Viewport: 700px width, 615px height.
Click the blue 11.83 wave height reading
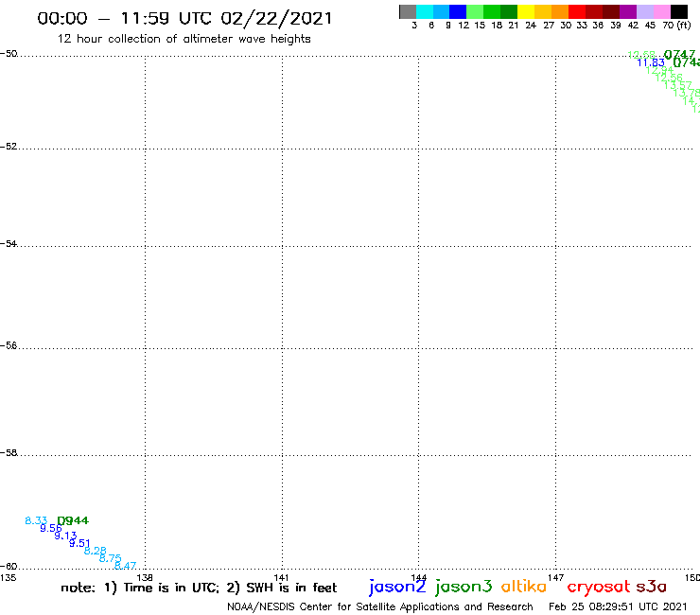pos(651,63)
